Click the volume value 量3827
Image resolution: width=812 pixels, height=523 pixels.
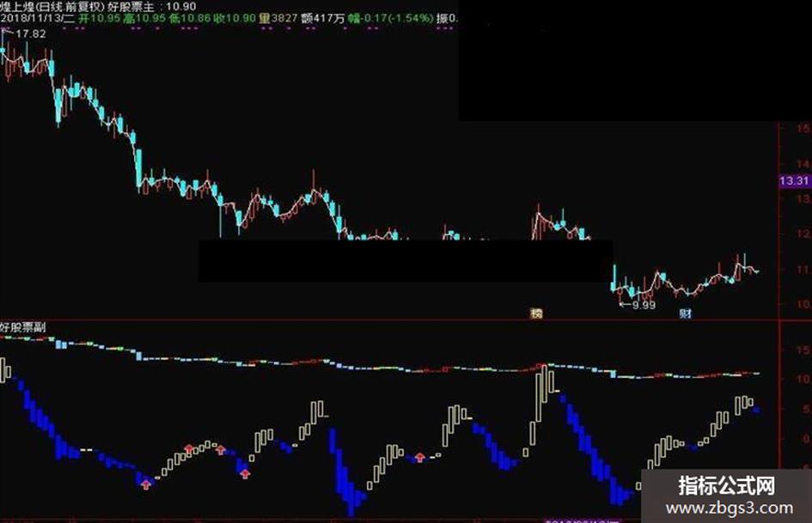[x=278, y=18]
